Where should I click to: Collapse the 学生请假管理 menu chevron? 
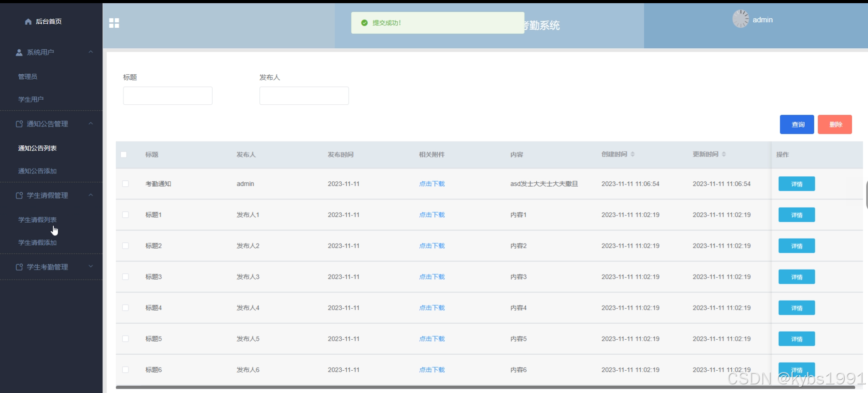tap(91, 195)
